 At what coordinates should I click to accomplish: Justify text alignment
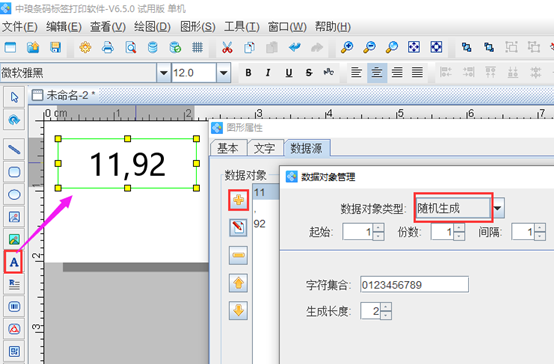417,73
